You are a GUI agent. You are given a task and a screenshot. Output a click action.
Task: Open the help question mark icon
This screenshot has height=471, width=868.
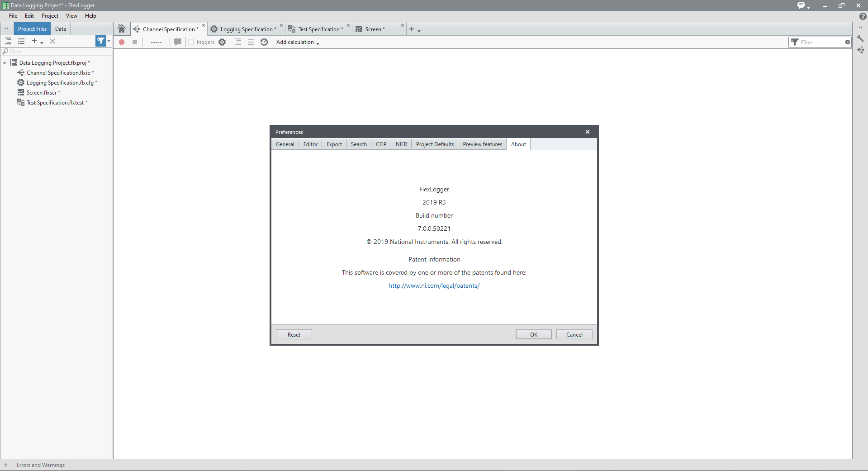863,16
